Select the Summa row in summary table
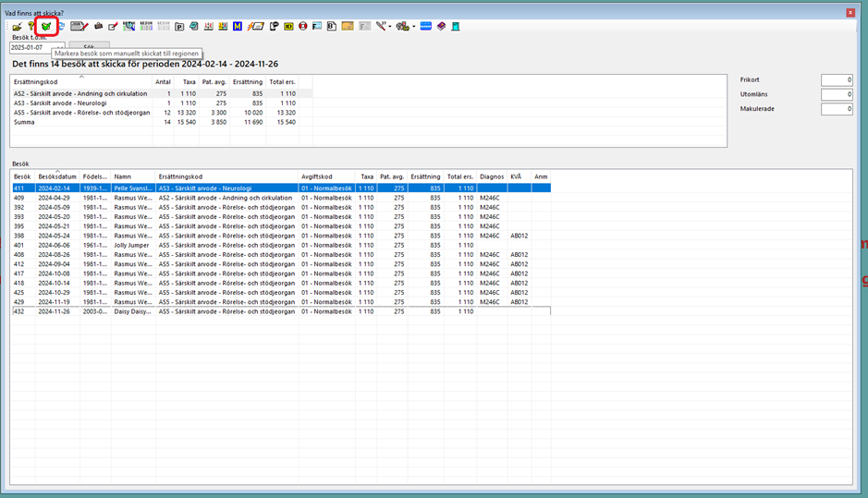The width and height of the screenshot is (868, 498). (x=162, y=122)
